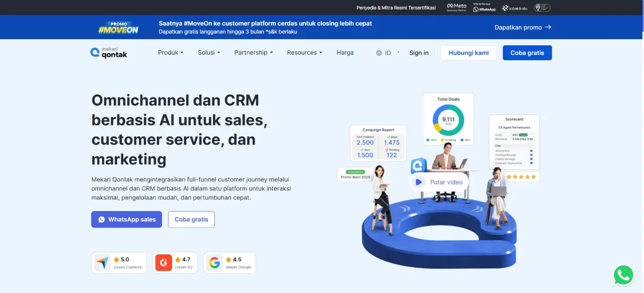Click Coba gratis in the navbar

(527, 53)
